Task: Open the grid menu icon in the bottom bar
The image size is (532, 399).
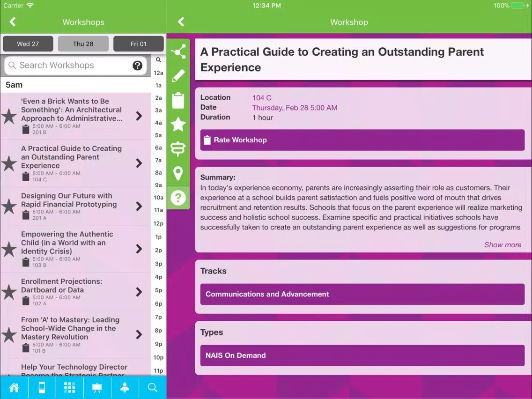Action: 70,387
